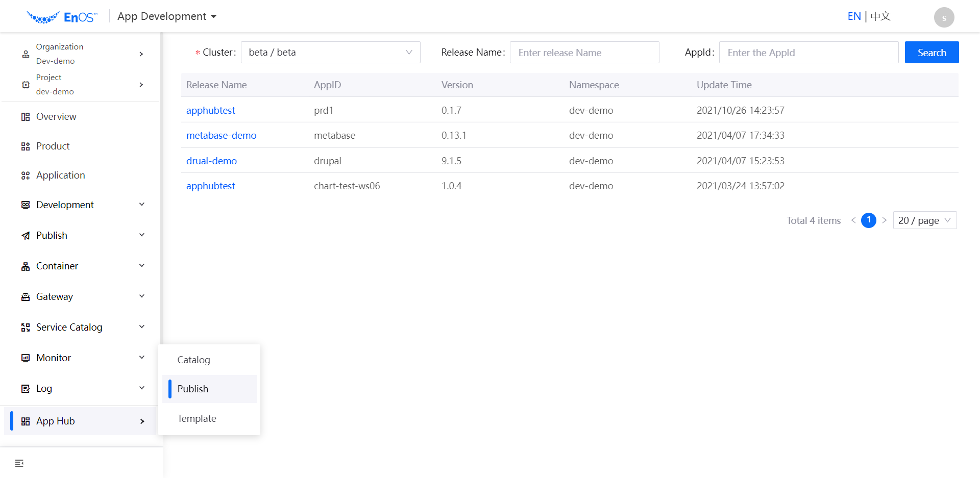Click the Monitor sidebar icon
This screenshot has width=980, height=478.
(x=26, y=358)
